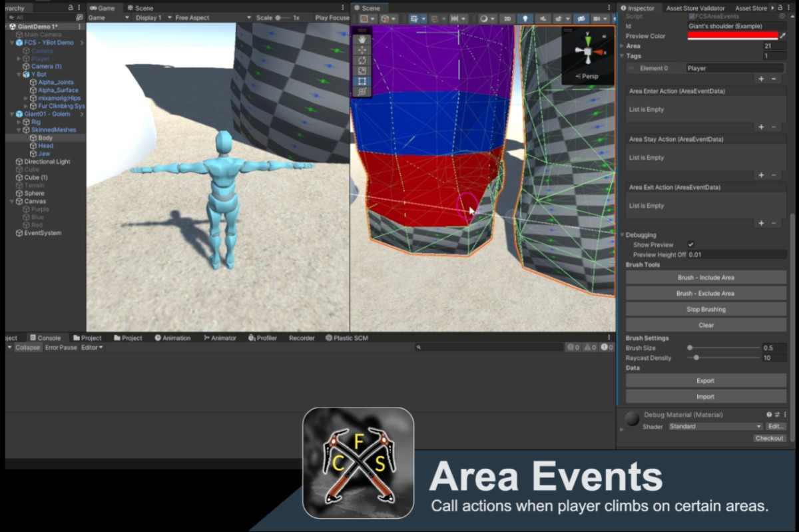Click the Import data button

coord(706,396)
